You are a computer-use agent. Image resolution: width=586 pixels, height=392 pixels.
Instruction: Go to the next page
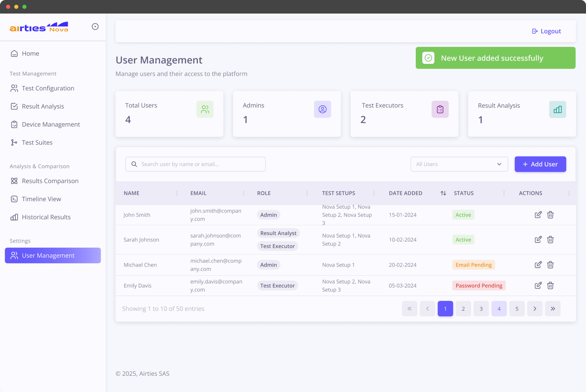pos(535,309)
